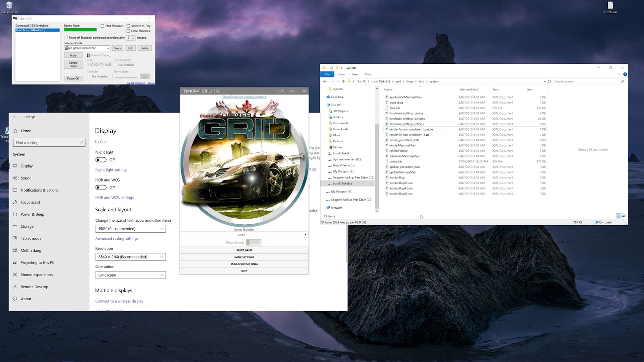Viewport: 644px width, 362px height.
Task: Open Advanced scaling settings link
Action: click(117, 238)
